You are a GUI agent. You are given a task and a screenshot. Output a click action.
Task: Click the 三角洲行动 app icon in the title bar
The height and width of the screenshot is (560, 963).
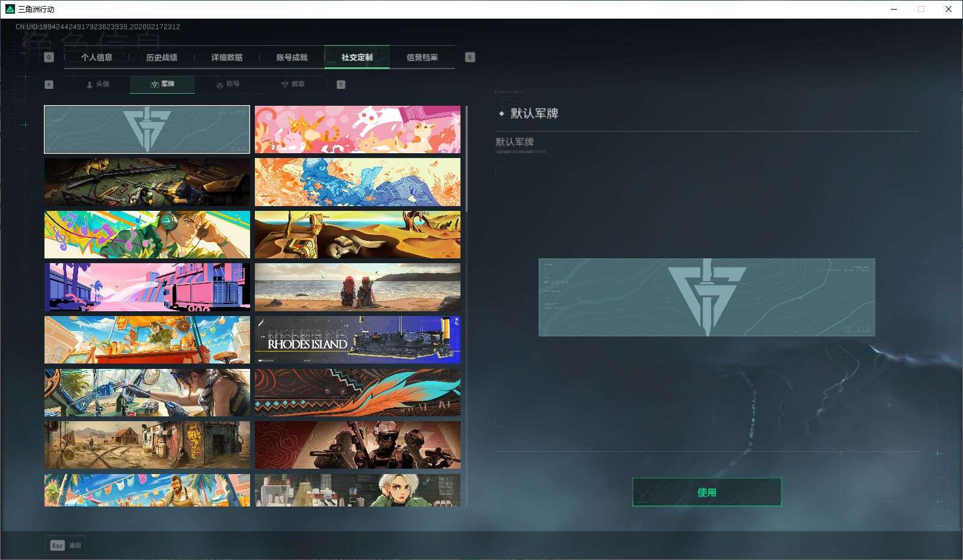(10, 9)
